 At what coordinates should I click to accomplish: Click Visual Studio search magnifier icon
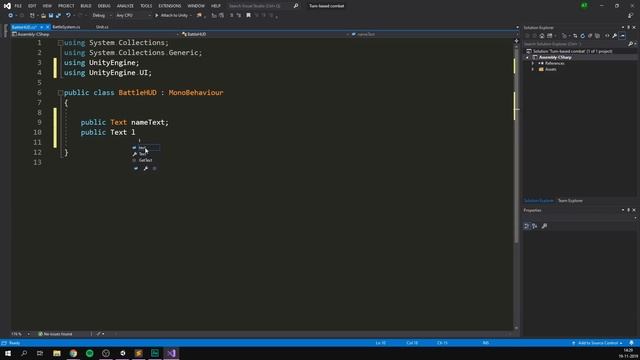coord(296,6)
